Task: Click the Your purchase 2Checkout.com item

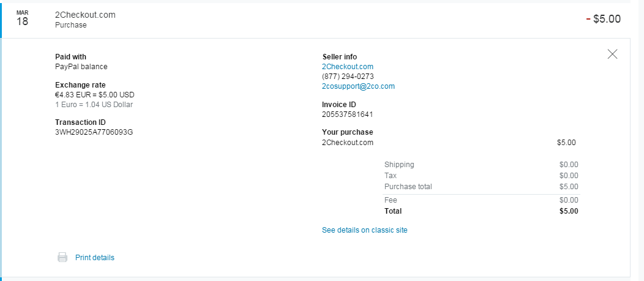Action: click(348, 143)
